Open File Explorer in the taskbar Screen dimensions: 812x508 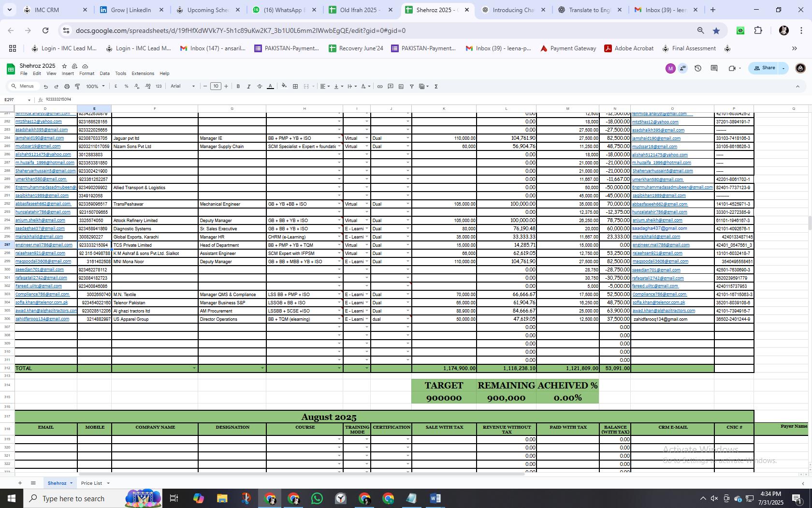222,498
